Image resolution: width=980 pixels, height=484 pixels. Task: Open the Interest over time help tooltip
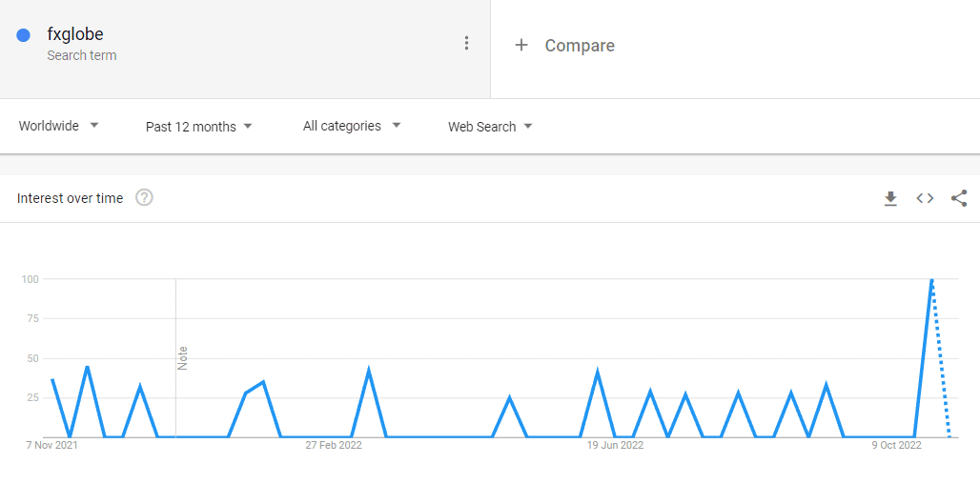click(144, 198)
